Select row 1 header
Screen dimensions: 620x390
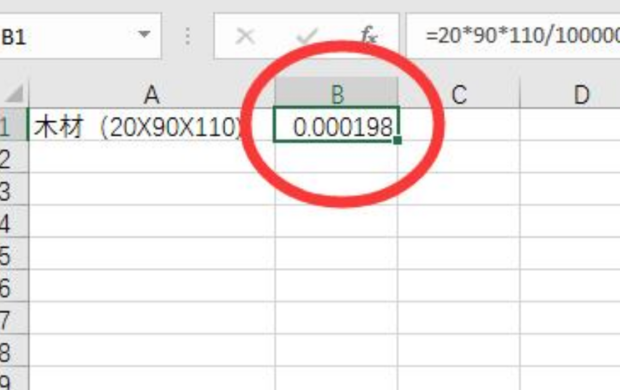tap(14, 124)
